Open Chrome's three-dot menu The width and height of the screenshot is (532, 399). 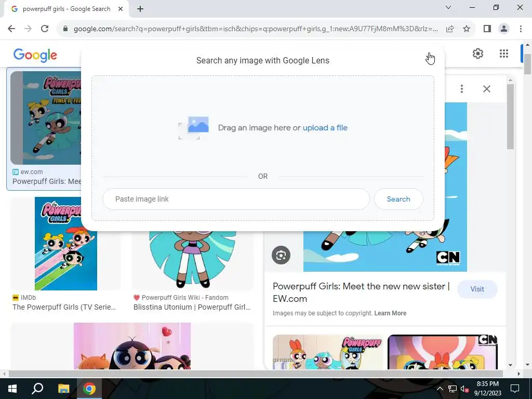[521, 29]
